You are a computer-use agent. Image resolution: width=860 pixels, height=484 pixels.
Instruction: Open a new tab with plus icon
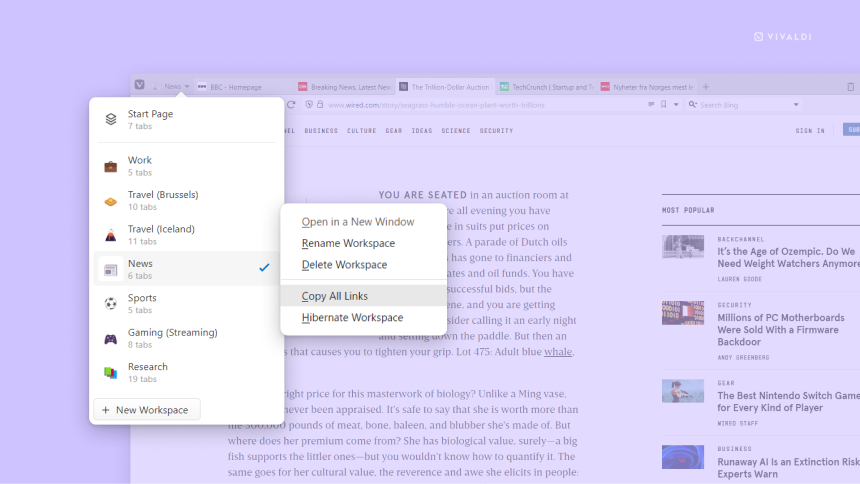[x=706, y=87]
